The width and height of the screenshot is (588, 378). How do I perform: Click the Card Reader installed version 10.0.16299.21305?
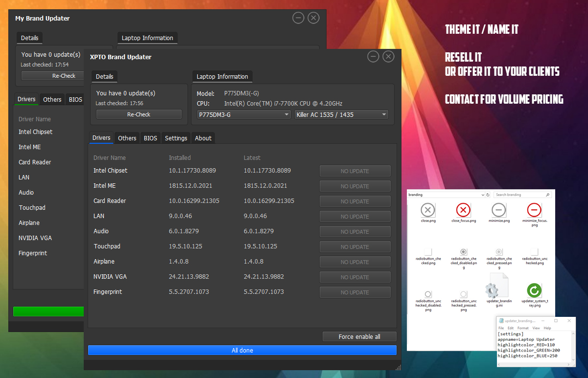pos(194,201)
